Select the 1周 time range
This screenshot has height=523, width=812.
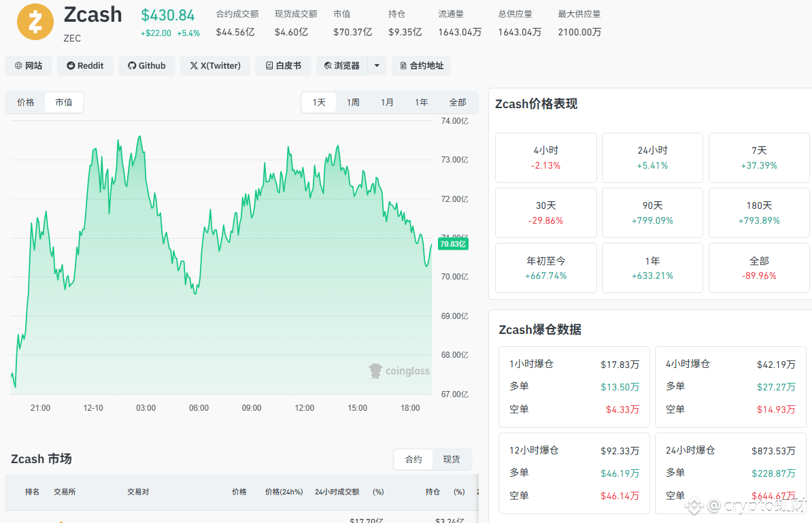[353, 103]
